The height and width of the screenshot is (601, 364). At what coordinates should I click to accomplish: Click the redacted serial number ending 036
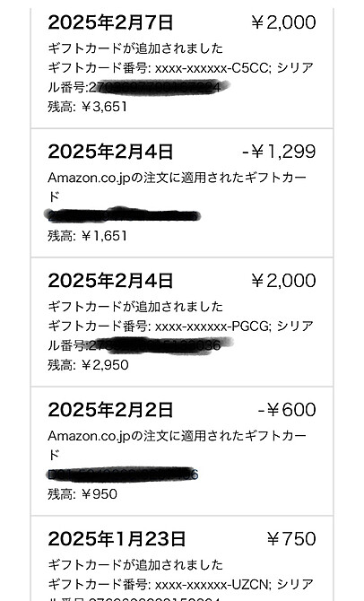[160, 345]
